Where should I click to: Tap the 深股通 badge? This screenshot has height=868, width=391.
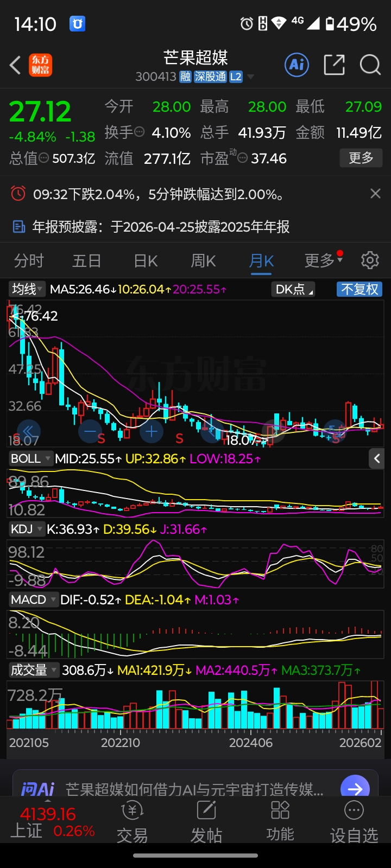[x=211, y=77]
